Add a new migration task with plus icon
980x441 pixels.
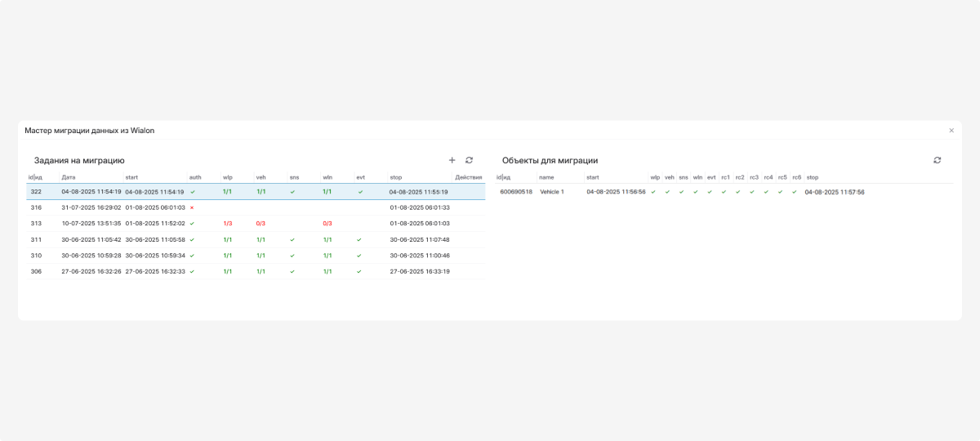click(x=452, y=160)
